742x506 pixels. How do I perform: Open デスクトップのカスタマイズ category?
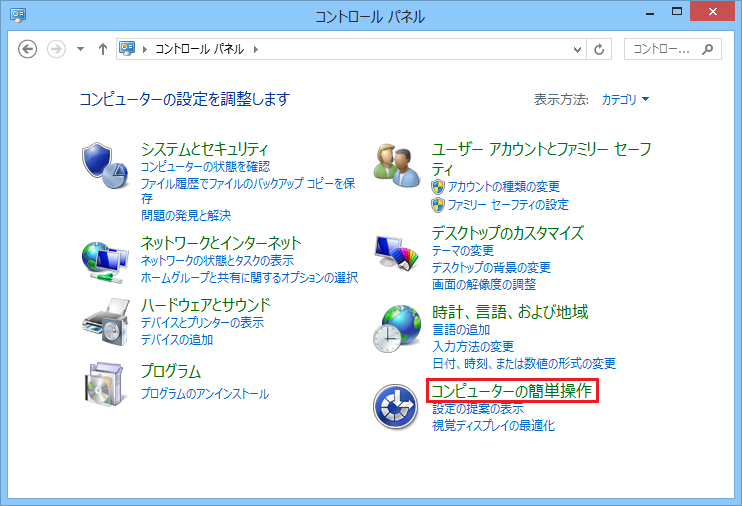click(x=508, y=233)
